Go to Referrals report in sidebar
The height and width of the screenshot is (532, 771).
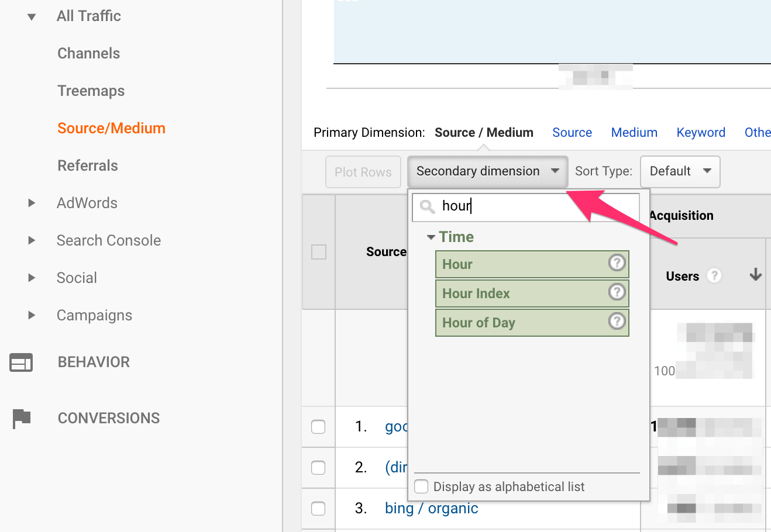pos(88,165)
